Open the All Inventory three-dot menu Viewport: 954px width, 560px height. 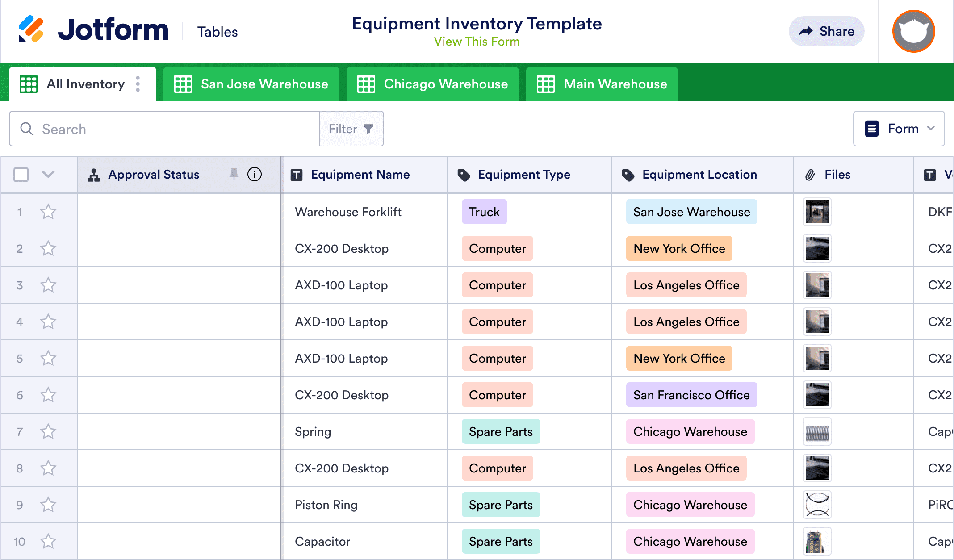point(138,84)
